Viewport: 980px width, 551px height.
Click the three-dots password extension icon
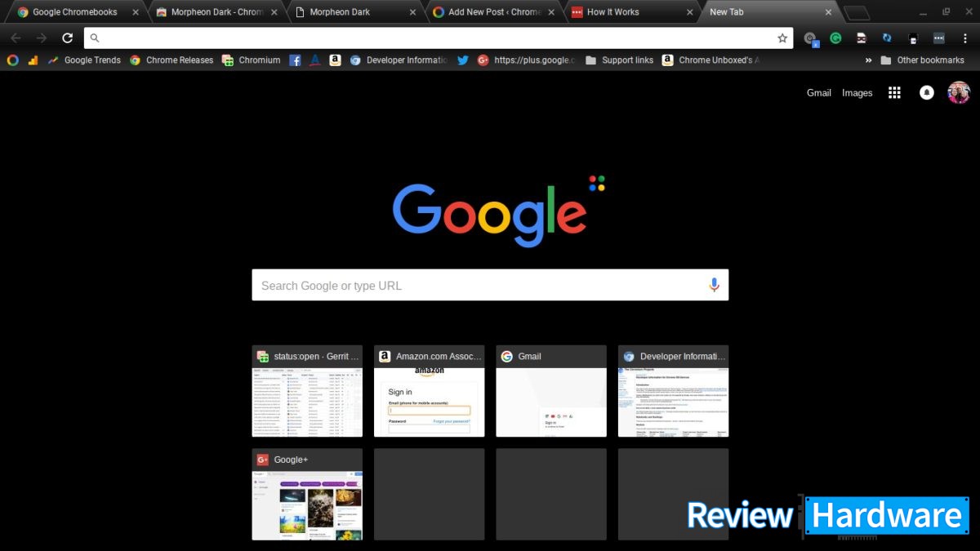point(939,38)
